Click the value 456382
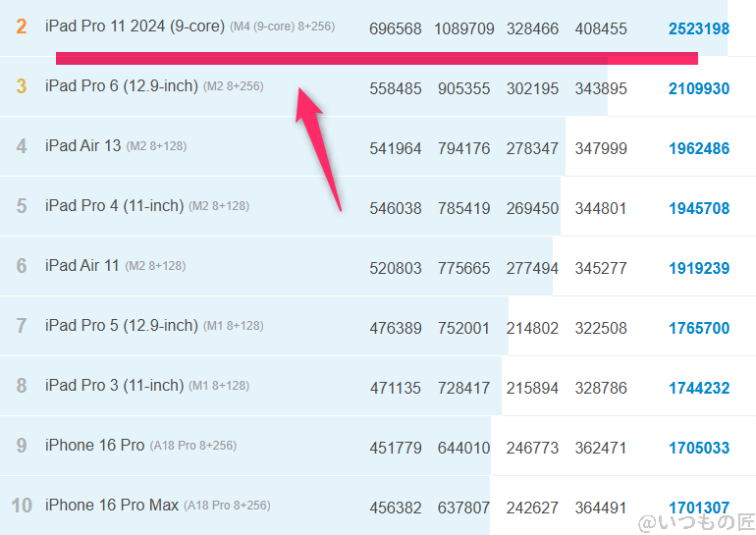This screenshot has width=756, height=535. coord(396,508)
